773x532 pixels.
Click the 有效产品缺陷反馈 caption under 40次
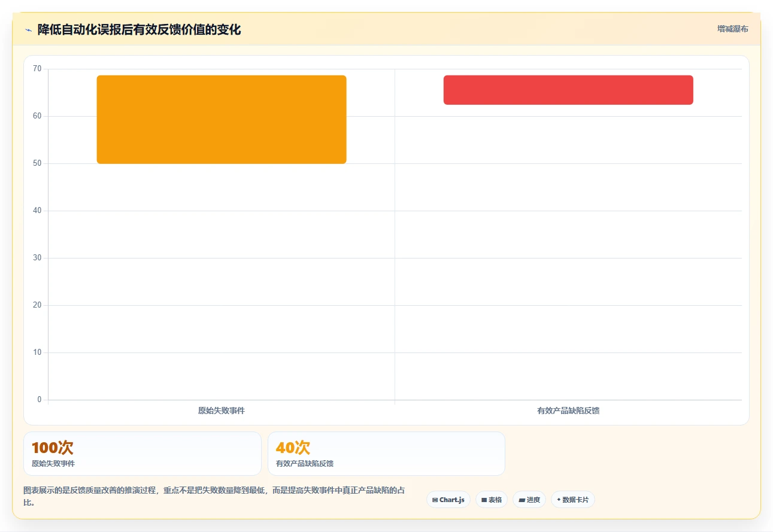coord(305,464)
